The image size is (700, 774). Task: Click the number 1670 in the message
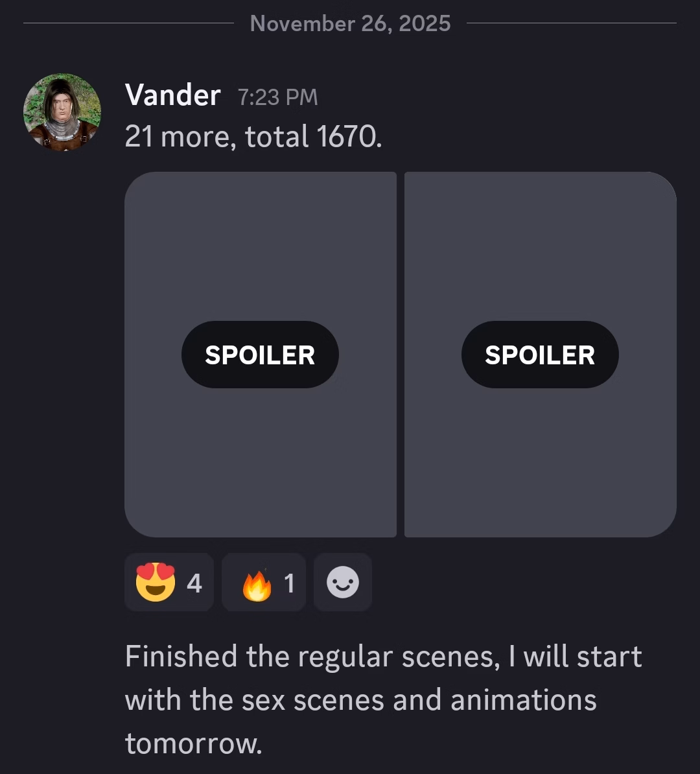346,137
